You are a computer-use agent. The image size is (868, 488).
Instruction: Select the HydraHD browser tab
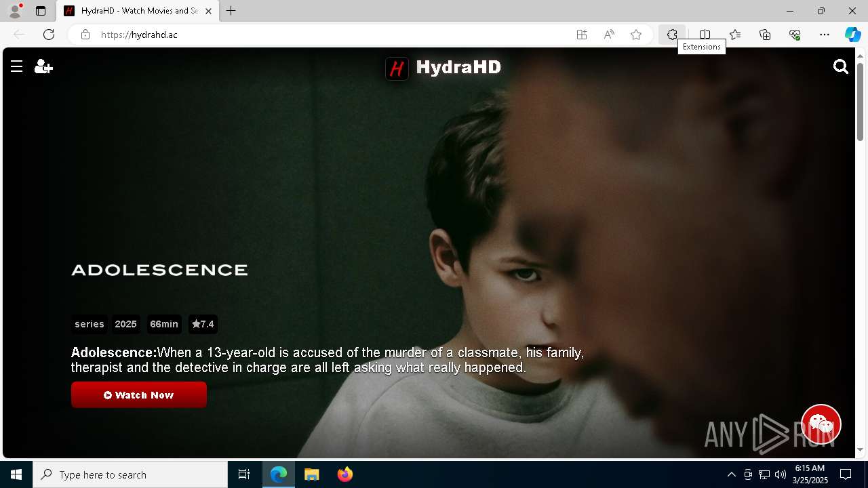(138, 11)
